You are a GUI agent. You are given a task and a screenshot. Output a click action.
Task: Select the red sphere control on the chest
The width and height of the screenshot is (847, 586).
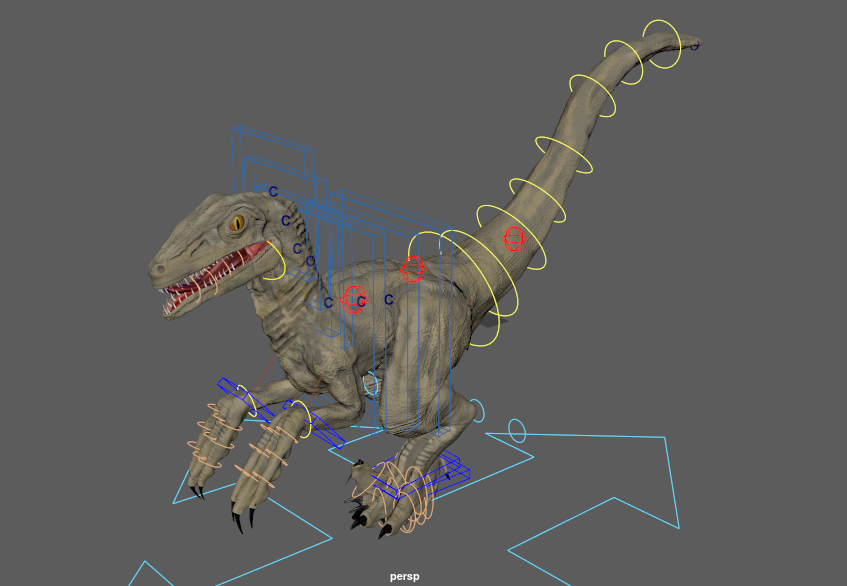coord(354,299)
